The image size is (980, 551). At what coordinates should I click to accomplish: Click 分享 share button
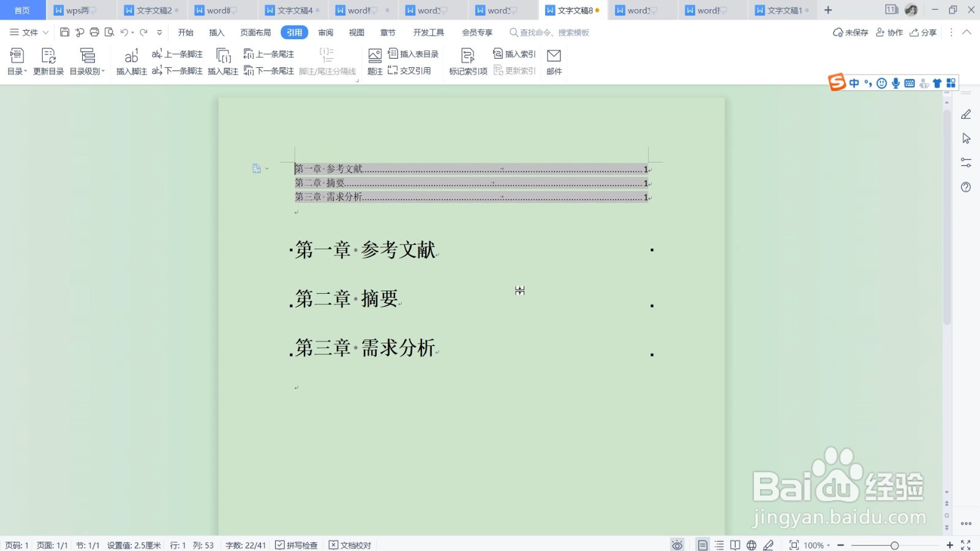[923, 32]
